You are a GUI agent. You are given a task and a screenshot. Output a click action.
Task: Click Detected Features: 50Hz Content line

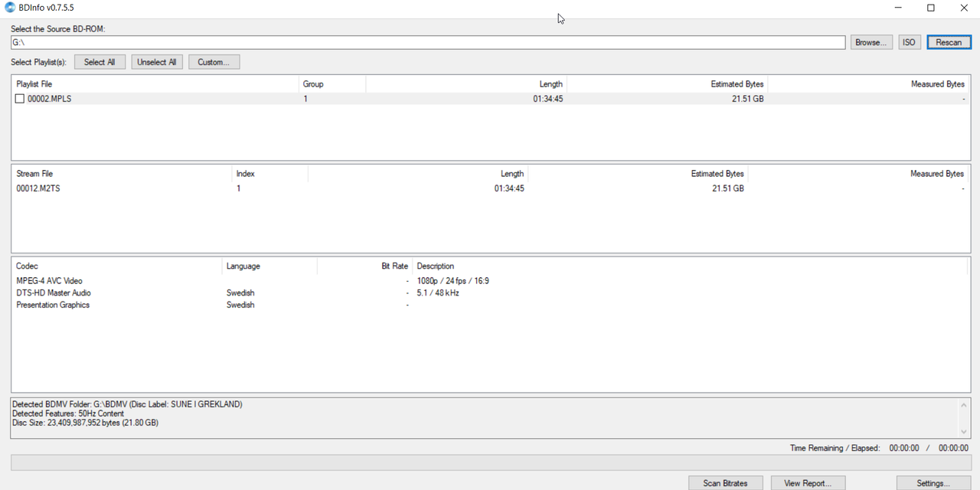click(68, 413)
